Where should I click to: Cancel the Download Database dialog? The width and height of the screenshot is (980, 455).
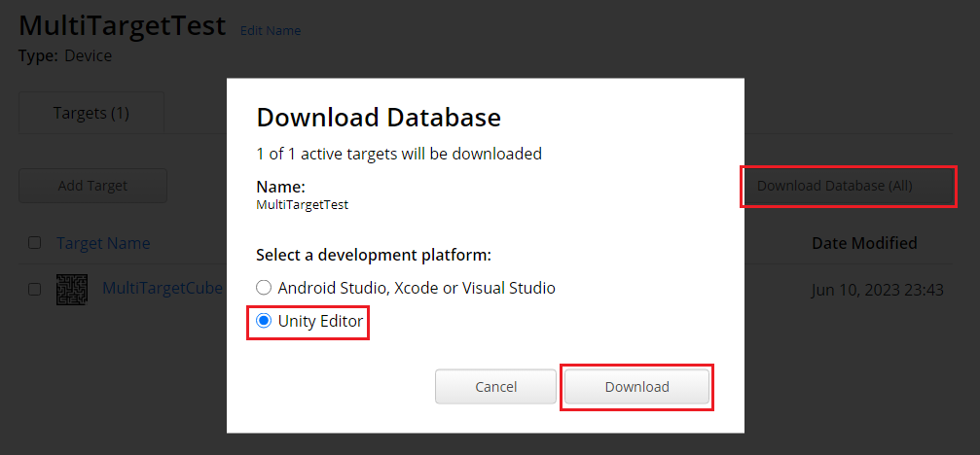click(495, 387)
